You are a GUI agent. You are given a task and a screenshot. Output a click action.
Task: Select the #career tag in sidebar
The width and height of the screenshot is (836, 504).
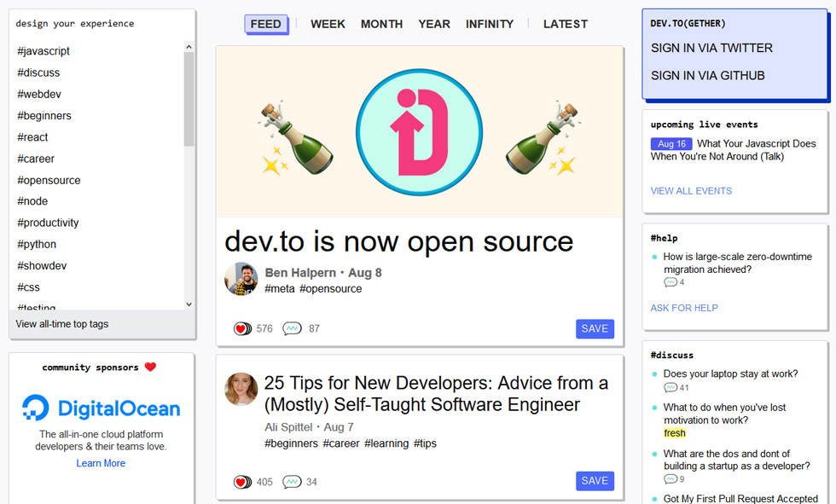click(x=36, y=159)
